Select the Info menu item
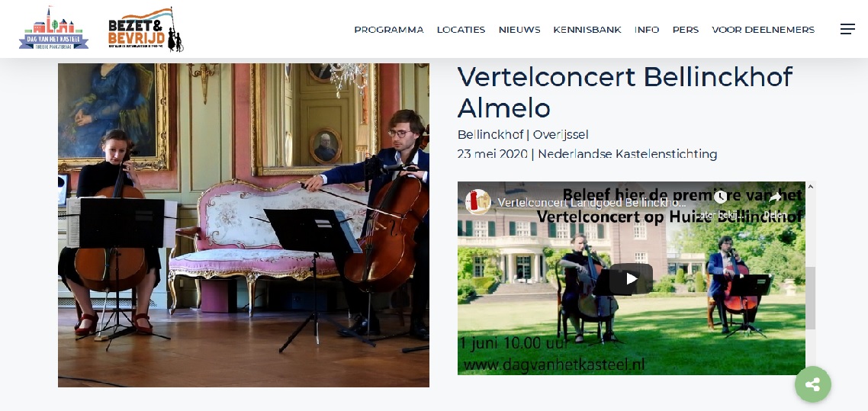This screenshot has width=868, height=411. [x=647, y=30]
